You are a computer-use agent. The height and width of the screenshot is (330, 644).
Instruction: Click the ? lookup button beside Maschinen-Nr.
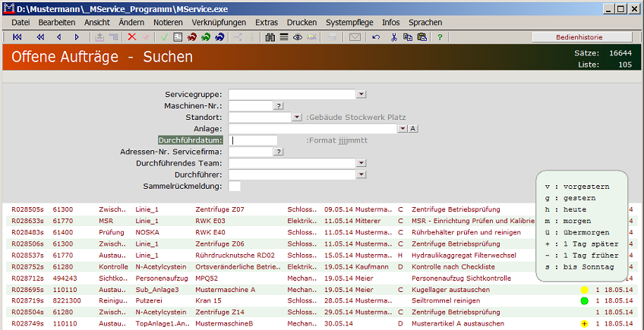pos(279,106)
